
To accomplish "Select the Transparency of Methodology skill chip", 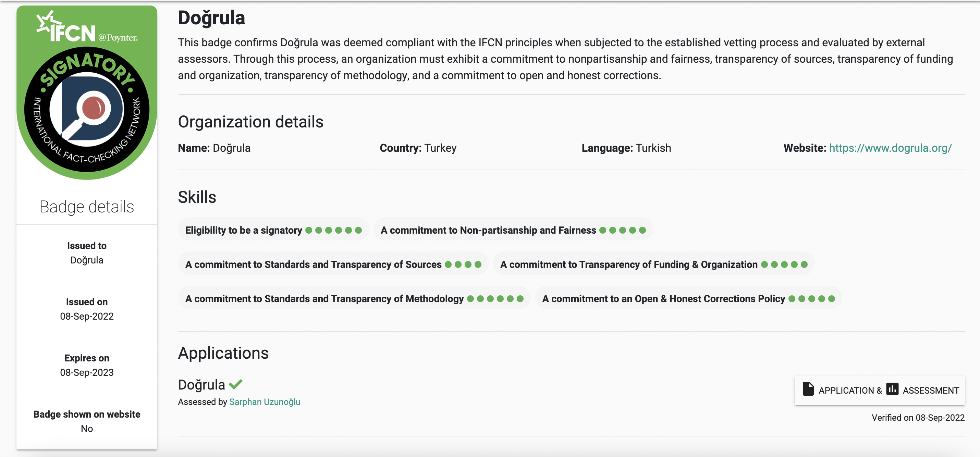I will pyautogui.click(x=354, y=298).
